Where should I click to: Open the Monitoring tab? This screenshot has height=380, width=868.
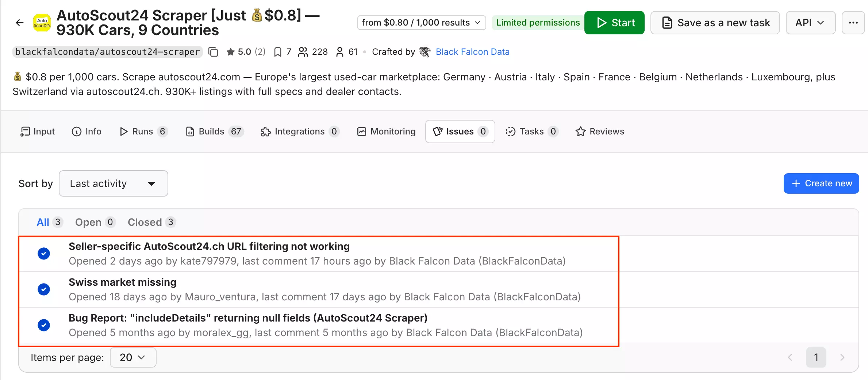[x=386, y=132]
